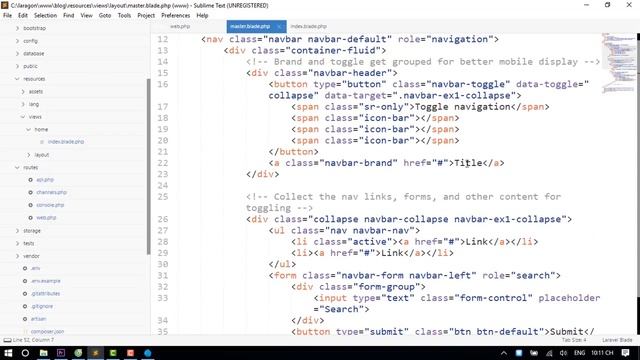Image resolution: width=640 pixels, height=360 pixels.
Task: Expand the bootstrap folder
Action: tap(18, 28)
